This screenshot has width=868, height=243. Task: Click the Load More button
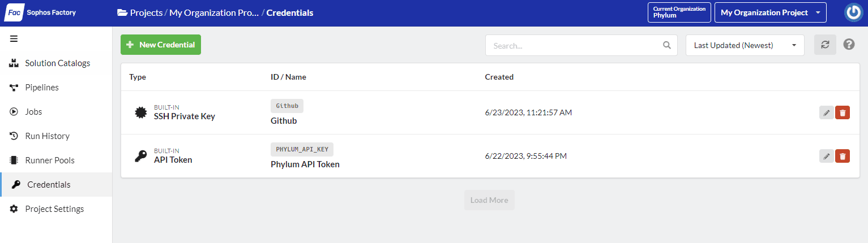pyautogui.click(x=489, y=200)
